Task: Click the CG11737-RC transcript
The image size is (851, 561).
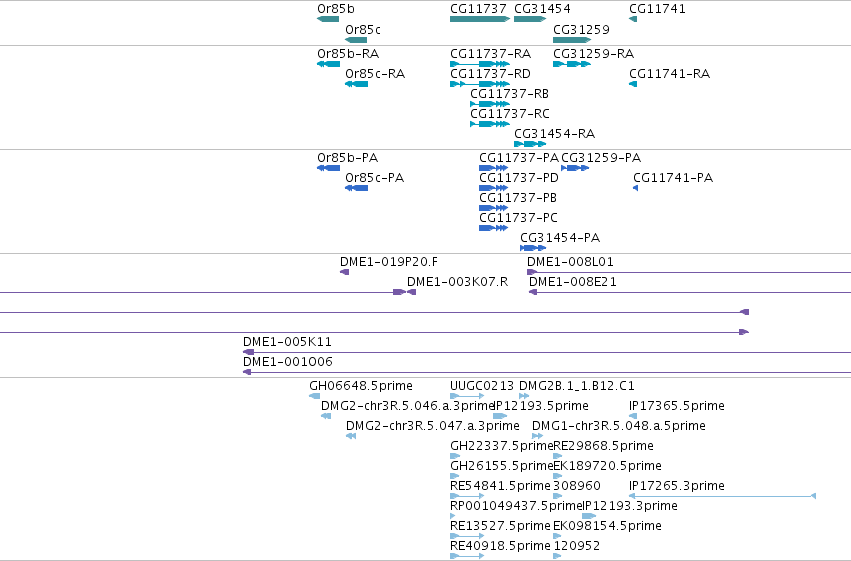Action: coord(490,124)
